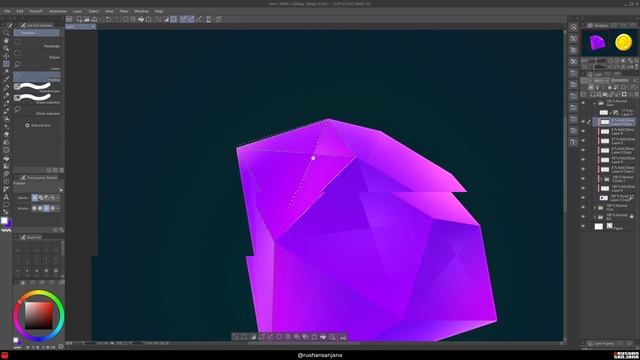Close the open canvas tab
This screenshot has width=640, height=360.
(93, 27)
